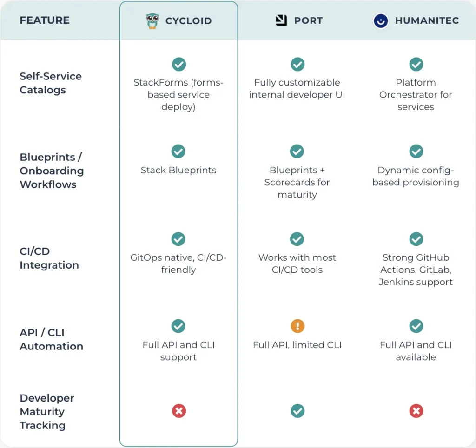Image resolution: width=476 pixels, height=448 pixels.
Task: Click Humanitec's check mark for CI/CD Integration
Action: (x=416, y=239)
